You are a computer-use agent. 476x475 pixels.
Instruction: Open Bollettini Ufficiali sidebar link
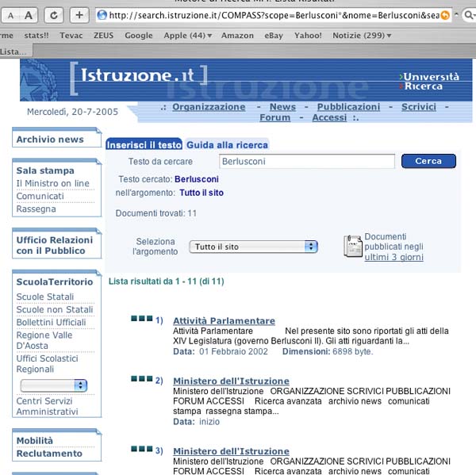click(x=51, y=322)
